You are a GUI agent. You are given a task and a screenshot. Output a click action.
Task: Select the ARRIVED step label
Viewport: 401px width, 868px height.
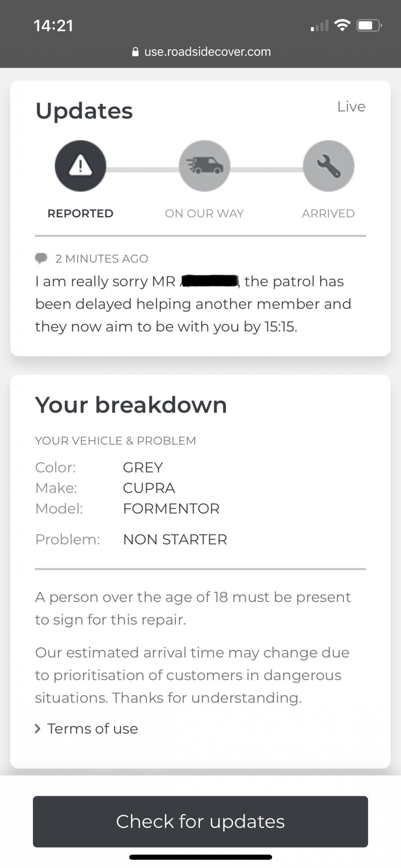tap(329, 213)
